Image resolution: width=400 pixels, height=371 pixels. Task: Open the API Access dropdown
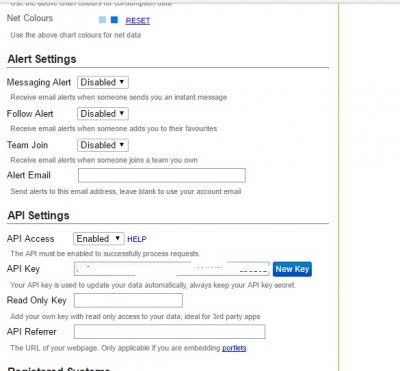[x=99, y=239]
